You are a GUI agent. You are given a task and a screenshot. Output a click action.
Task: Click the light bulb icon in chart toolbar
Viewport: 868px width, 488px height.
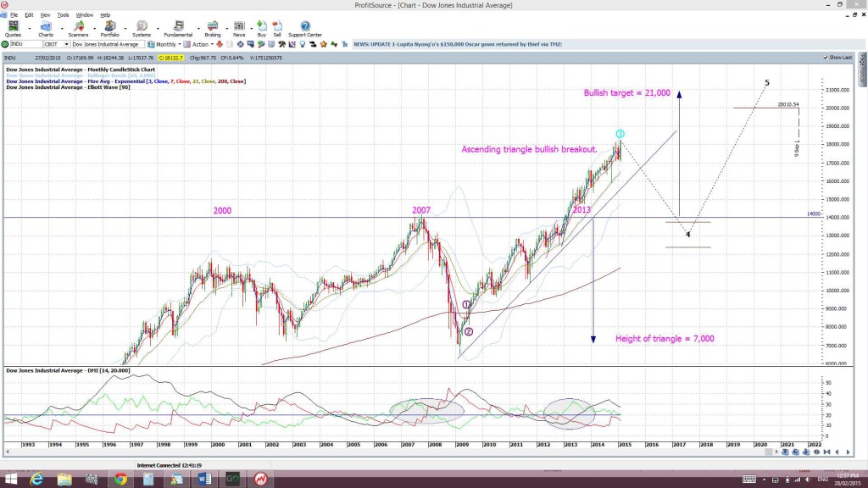pyautogui.click(x=303, y=44)
